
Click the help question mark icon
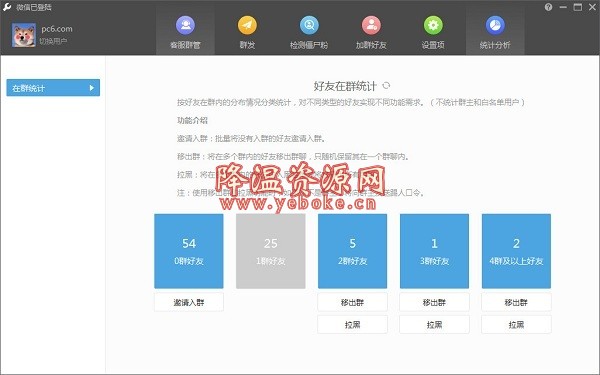548,7
